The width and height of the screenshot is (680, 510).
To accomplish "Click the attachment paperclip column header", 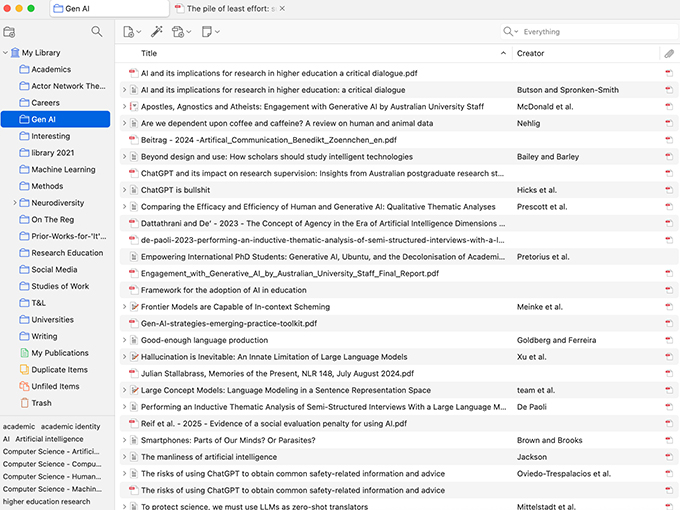I will (669, 53).
